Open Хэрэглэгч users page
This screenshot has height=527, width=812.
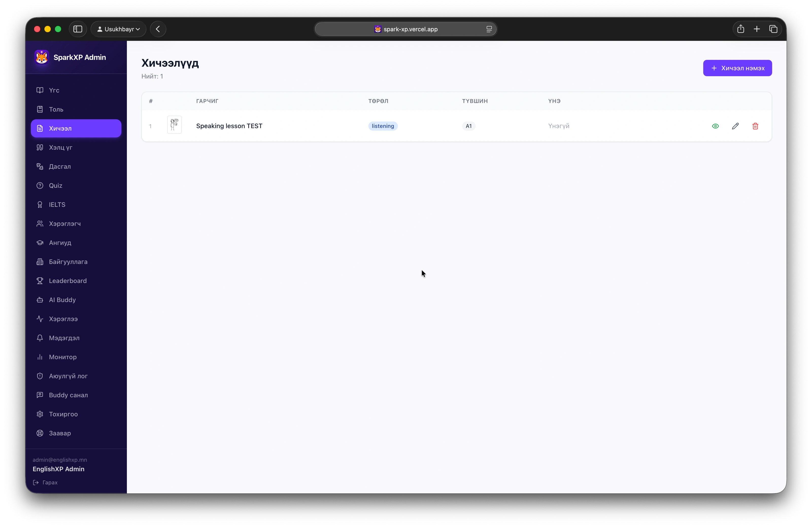coord(76,224)
